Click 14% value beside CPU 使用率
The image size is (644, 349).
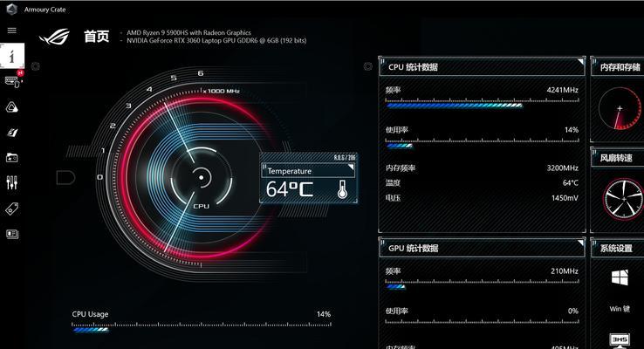[572, 130]
